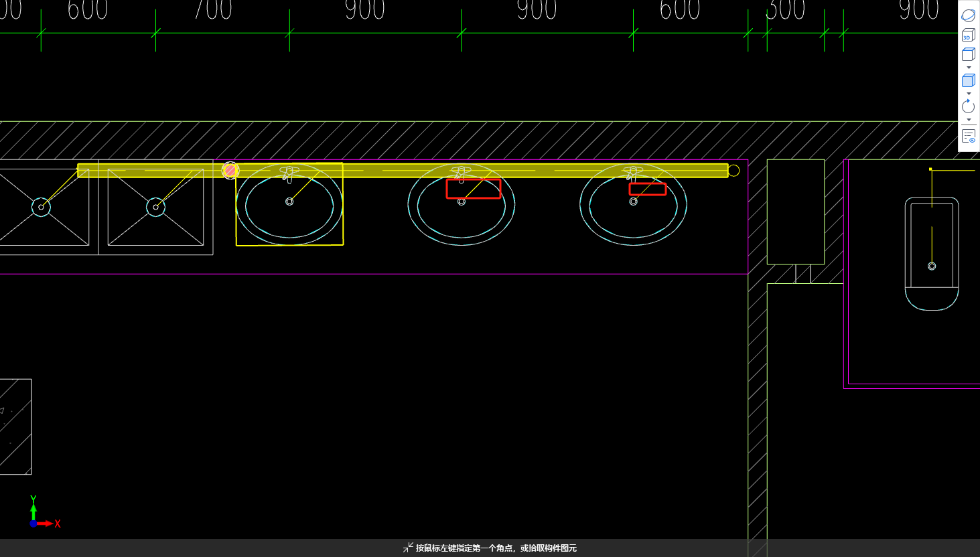This screenshot has height=557, width=980.
Task: Click the "700" dimension text
Action: click(x=213, y=10)
